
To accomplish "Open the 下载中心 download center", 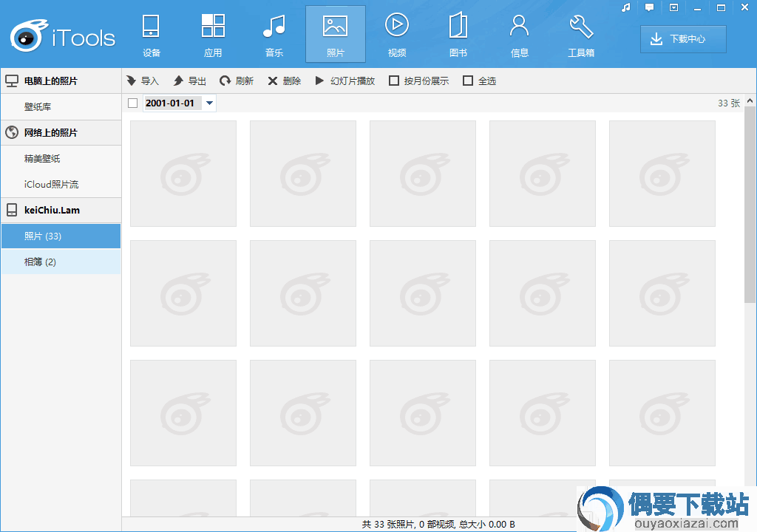I will tap(683, 39).
